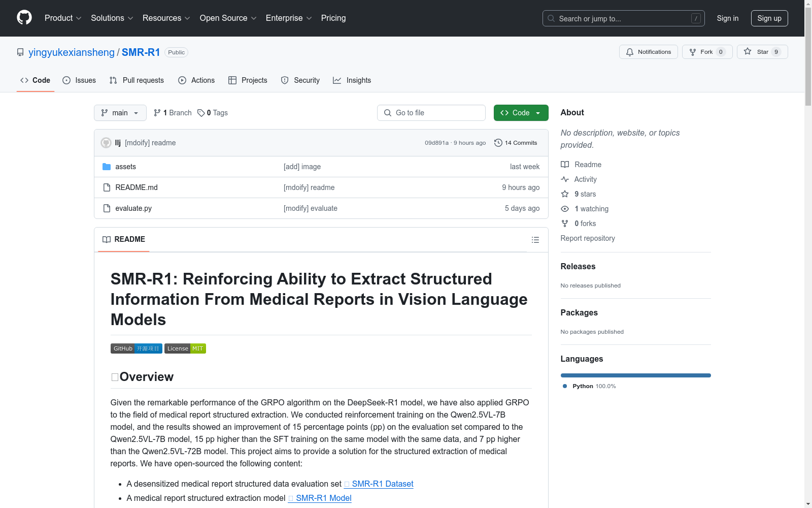
Task: Open the assets folder
Action: tap(125, 167)
